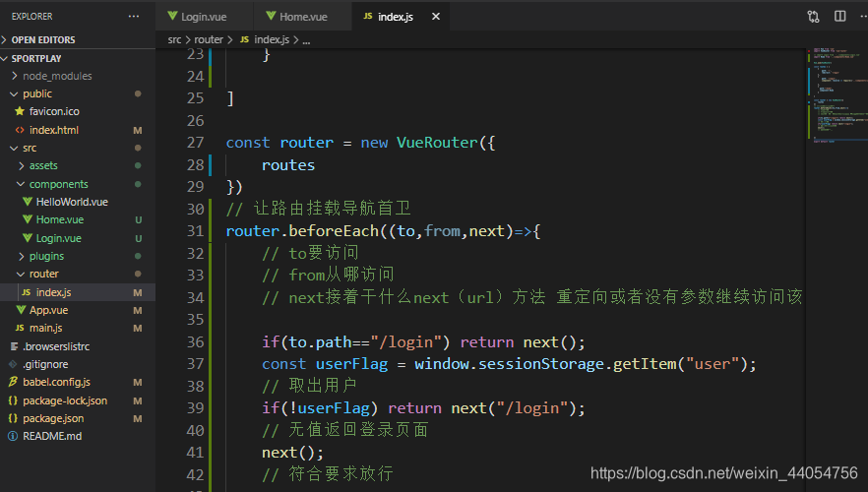Close the index.js editor tab
The width and height of the screenshot is (868, 492).
436,17
